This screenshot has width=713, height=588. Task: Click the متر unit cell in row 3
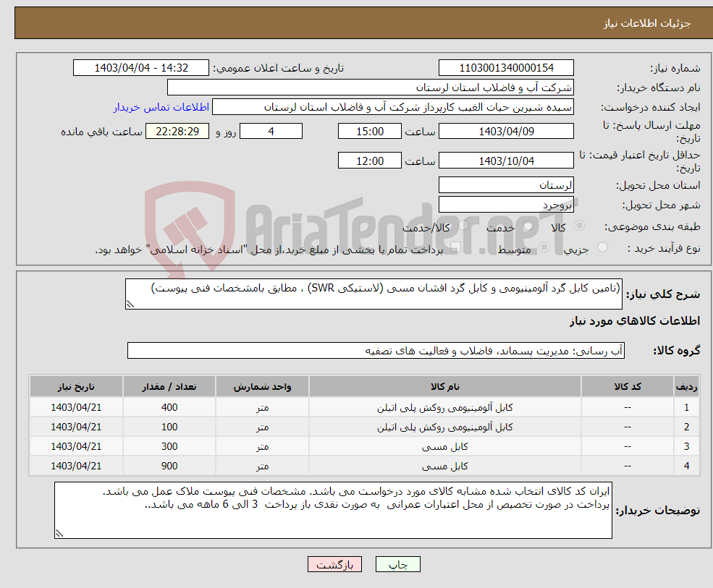pos(262,447)
